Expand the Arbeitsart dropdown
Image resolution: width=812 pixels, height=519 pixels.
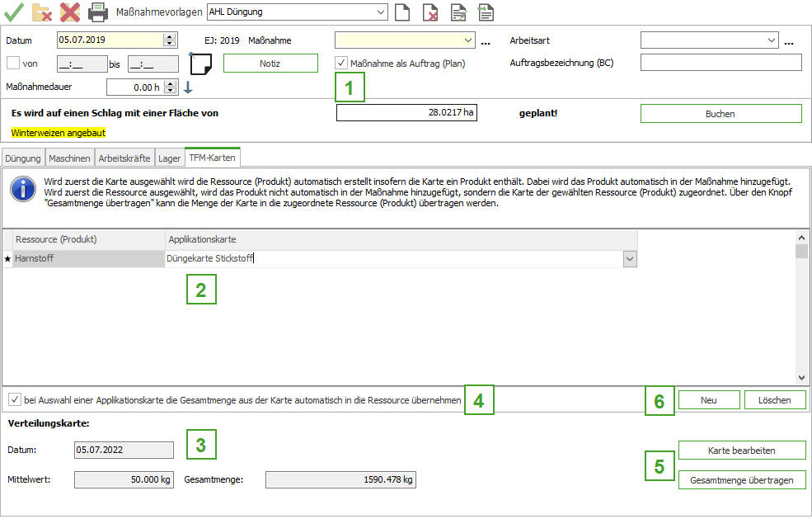(x=772, y=40)
